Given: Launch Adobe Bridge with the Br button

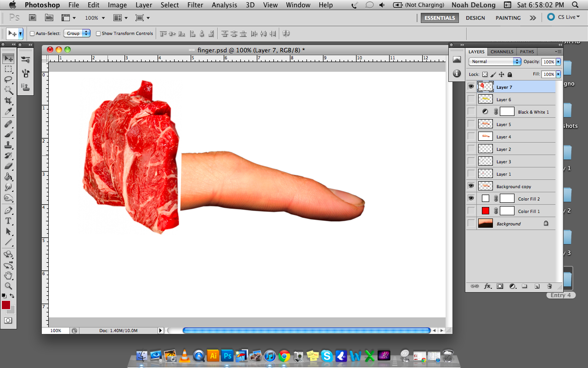Looking at the screenshot, I should (x=33, y=18).
